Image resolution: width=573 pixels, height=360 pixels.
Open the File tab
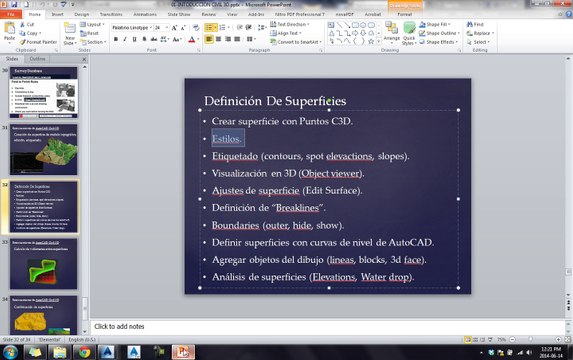pyautogui.click(x=11, y=14)
